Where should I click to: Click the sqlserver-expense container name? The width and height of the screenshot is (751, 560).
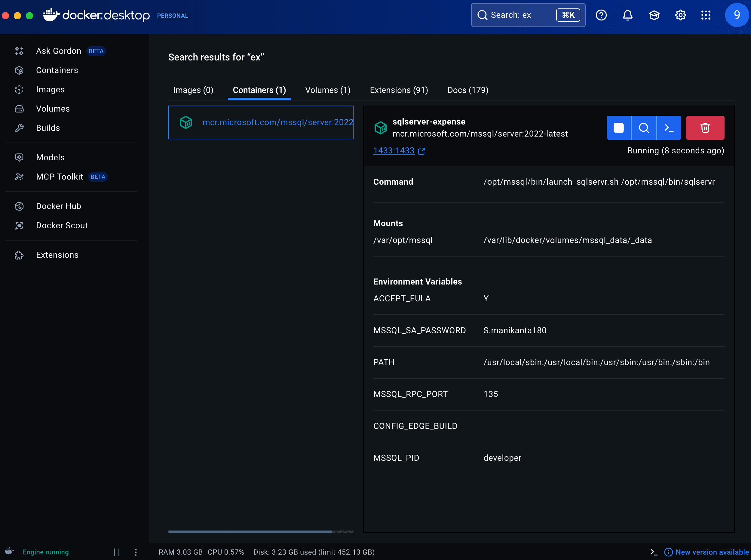tap(429, 122)
